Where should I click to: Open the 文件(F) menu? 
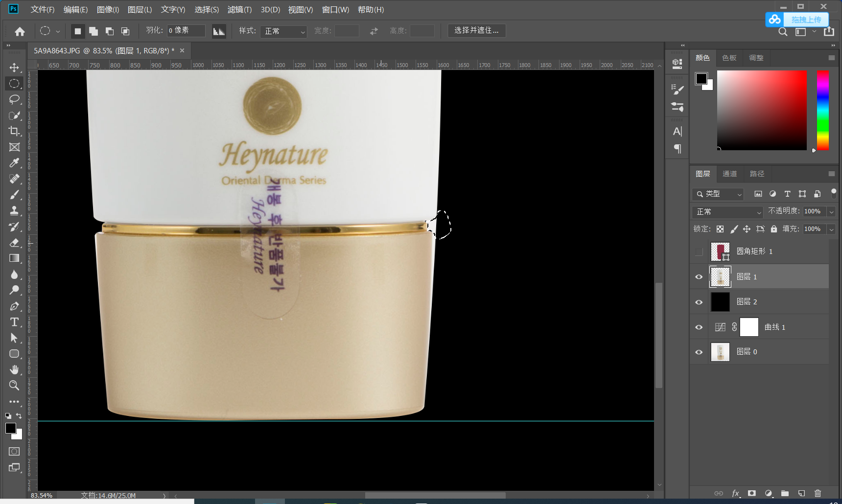point(43,10)
